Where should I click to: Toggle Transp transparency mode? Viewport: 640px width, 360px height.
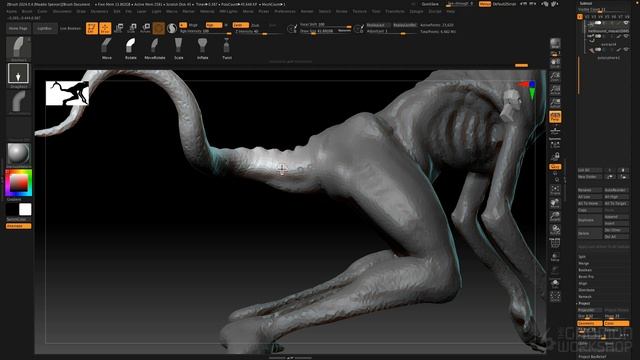coord(555,257)
